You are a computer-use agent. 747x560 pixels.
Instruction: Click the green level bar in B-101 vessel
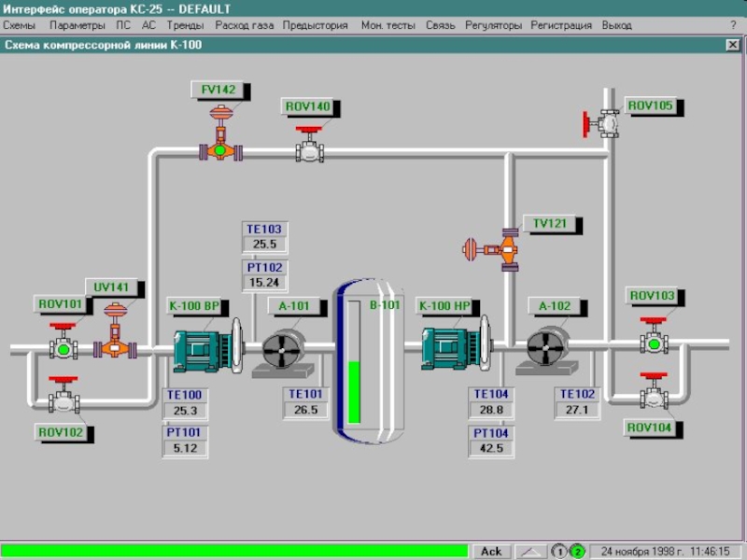(355, 391)
